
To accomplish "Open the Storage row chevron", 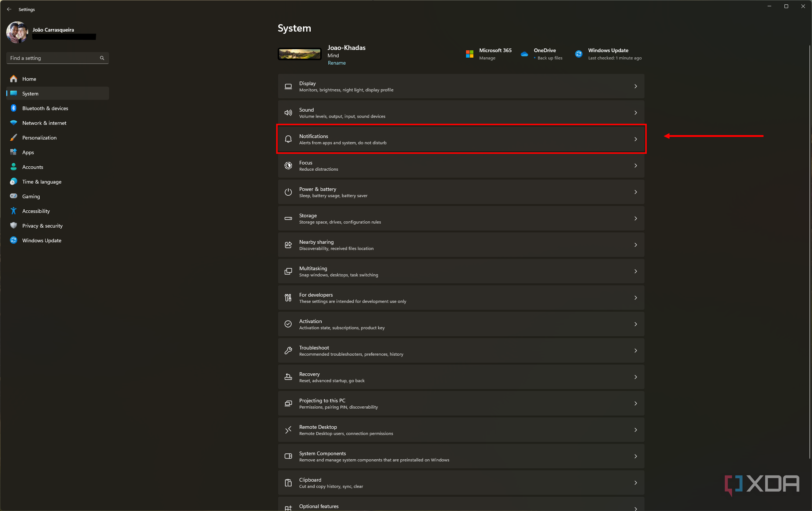I will point(636,218).
